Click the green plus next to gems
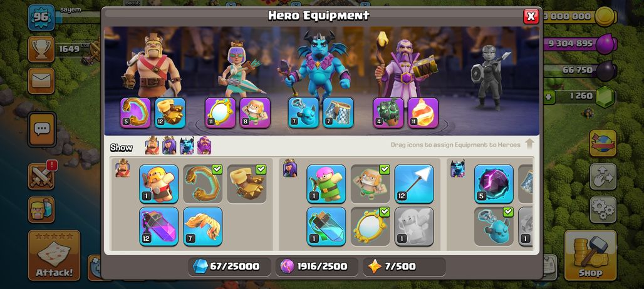644x289 pixels. [x=549, y=97]
